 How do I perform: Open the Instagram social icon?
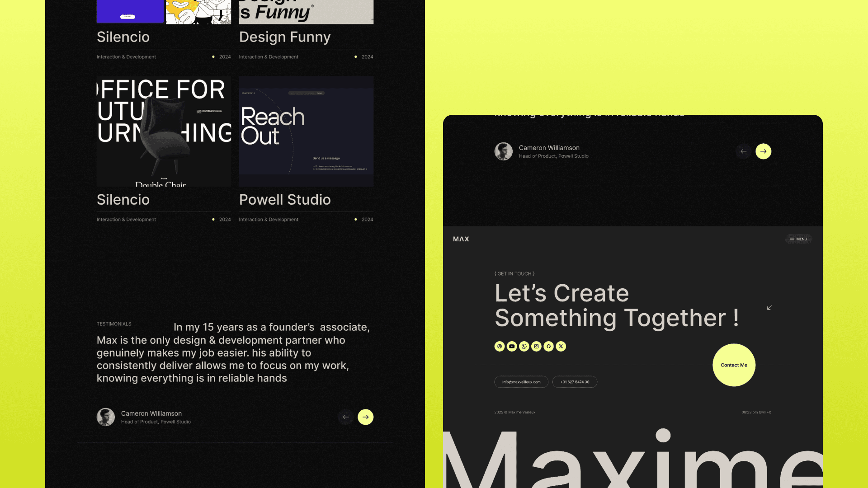(536, 347)
